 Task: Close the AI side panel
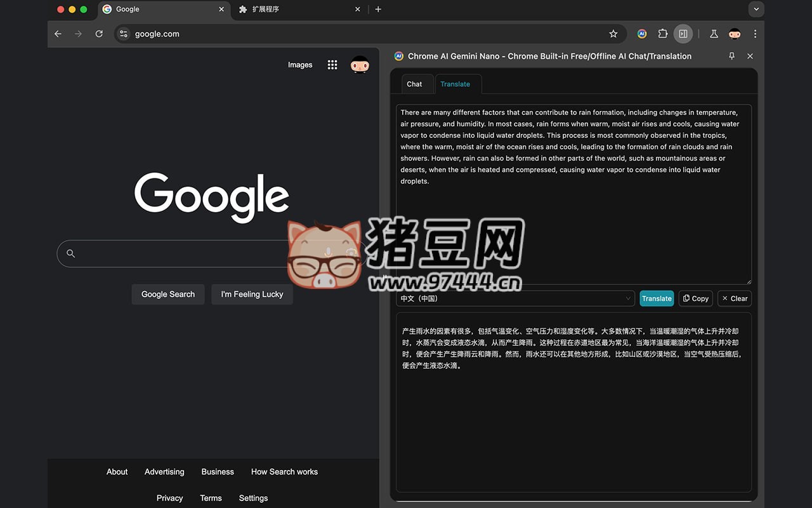click(x=750, y=56)
